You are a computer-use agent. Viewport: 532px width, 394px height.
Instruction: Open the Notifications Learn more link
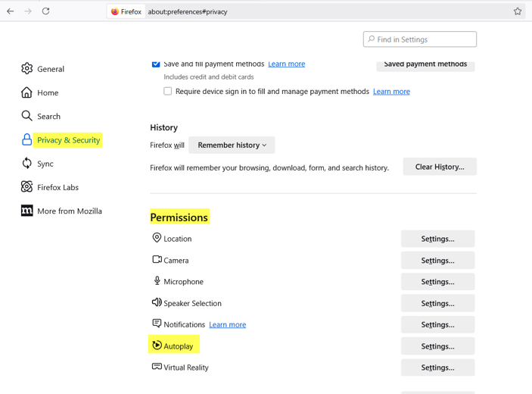pyautogui.click(x=227, y=325)
